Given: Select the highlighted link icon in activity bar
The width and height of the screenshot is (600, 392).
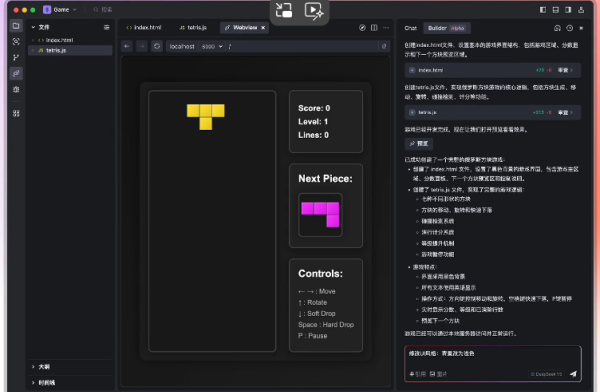Looking at the screenshot, I should pos(16,74).
